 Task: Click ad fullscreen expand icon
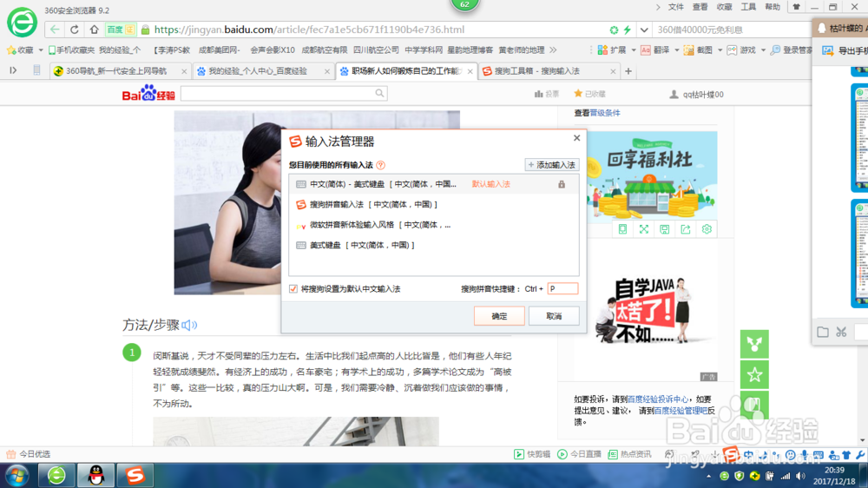[644, 229]
